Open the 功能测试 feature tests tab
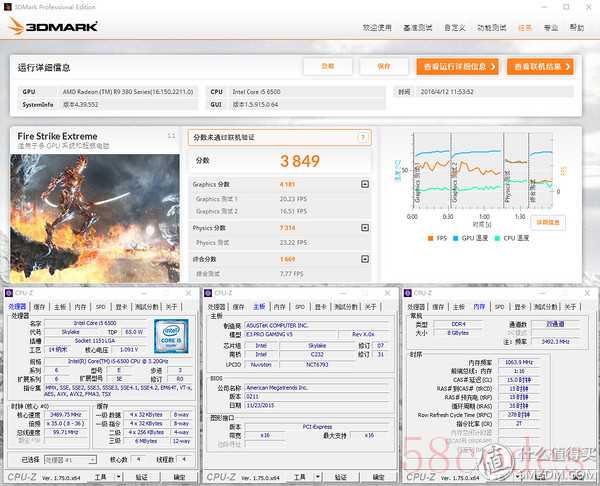The width and height of the screenshot is (600, 486). [492, 28]
